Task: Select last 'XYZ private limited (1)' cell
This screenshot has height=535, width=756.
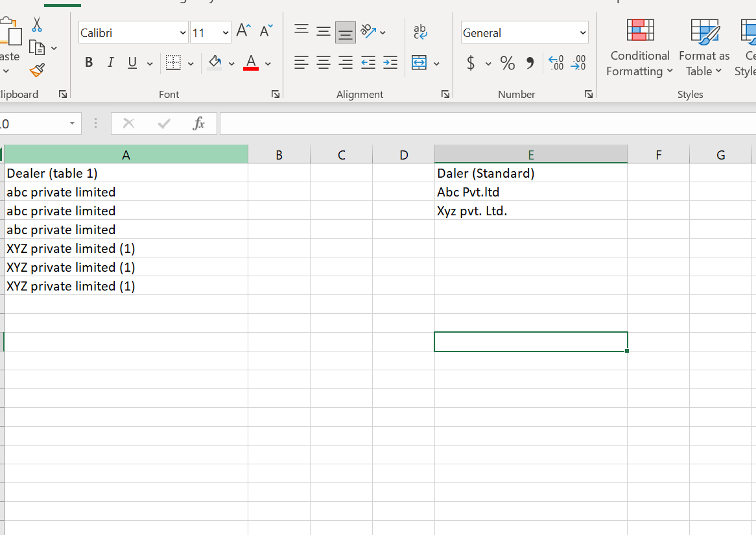Action: pos(126,286)
